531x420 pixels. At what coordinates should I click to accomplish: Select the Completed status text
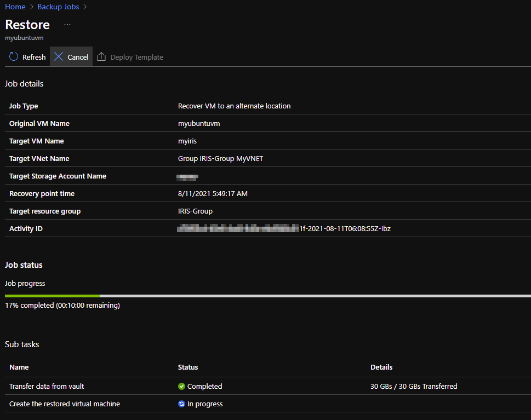pos(204,386)
